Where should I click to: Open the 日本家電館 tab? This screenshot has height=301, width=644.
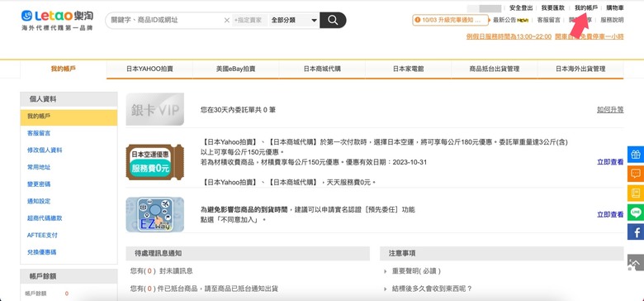pyautogui.click(x=408, y=69)
